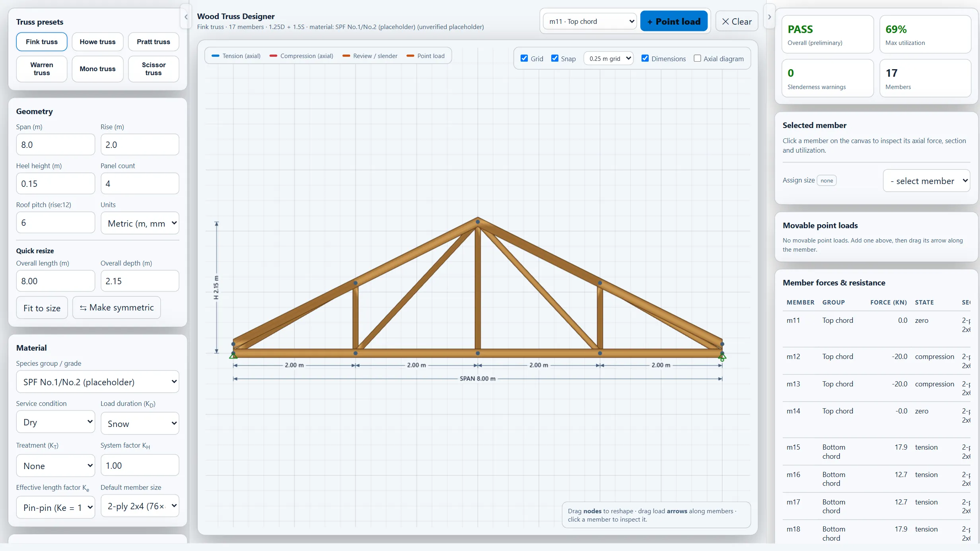Click the Overall depth input field
This screenshot has height=551, width=980.
pos(140,281)
